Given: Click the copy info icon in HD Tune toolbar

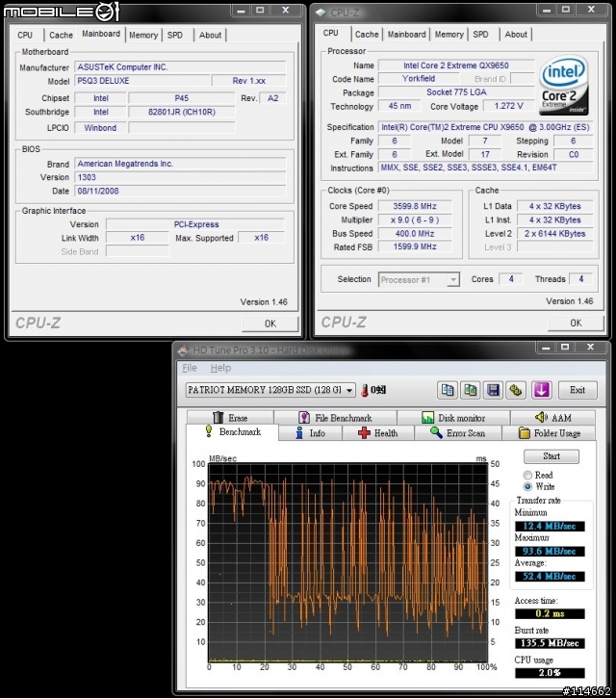Looking at the screenshot, I should 448,390.
